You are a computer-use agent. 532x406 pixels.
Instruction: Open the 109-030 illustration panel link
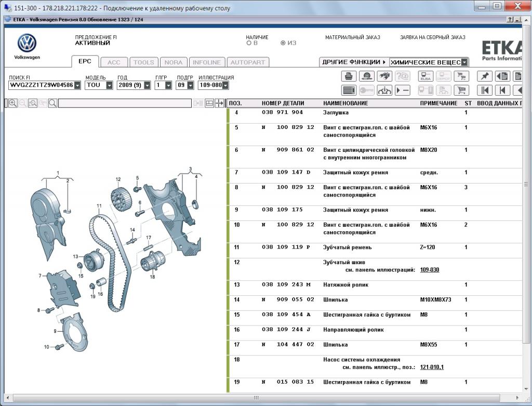pyautogui.click(x=430, y=270)
